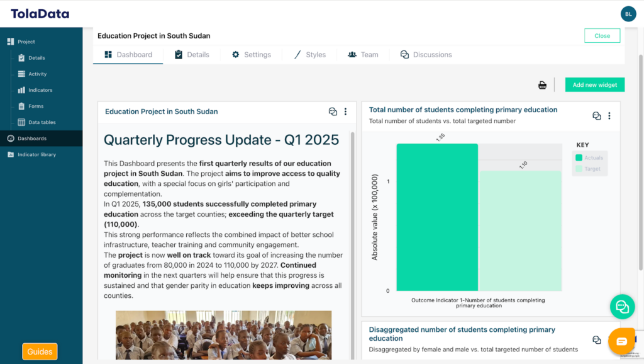Image resolution: width=644 pixels, height=364 pixels.
Task: Open comments on the Total number of students chart
Action: point(596,116)
